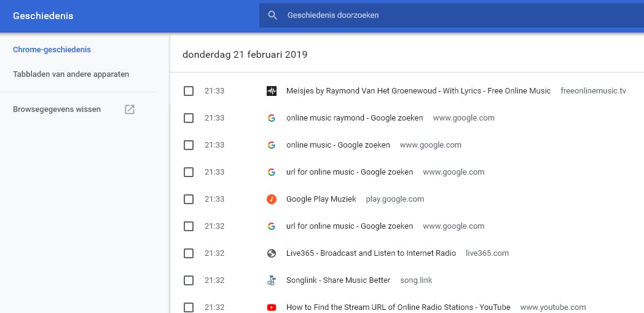Click the red YouTube favicon
The image size is (644, 313).
pyautogui.click(x=272, y=307)
